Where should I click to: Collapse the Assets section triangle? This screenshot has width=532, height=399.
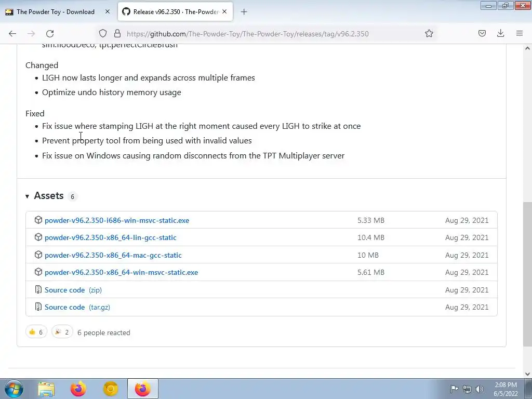point(27,196)
